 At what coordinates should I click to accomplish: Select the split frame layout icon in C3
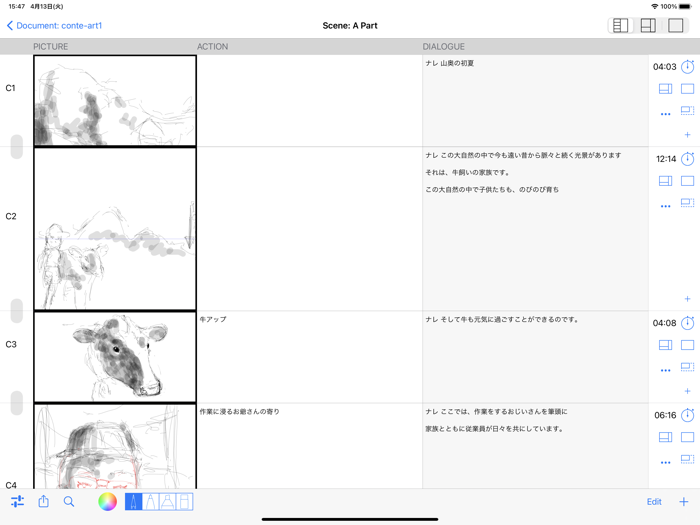665,345
